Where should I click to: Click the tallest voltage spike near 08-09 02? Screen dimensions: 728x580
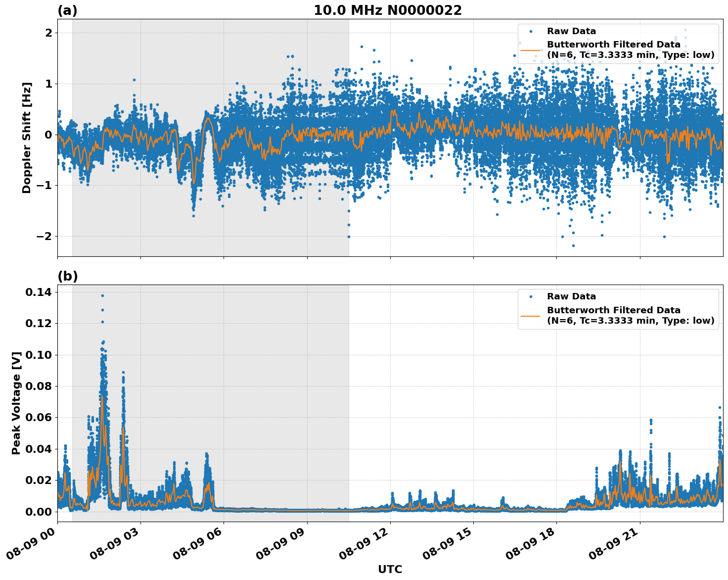(x=102, y=295)
